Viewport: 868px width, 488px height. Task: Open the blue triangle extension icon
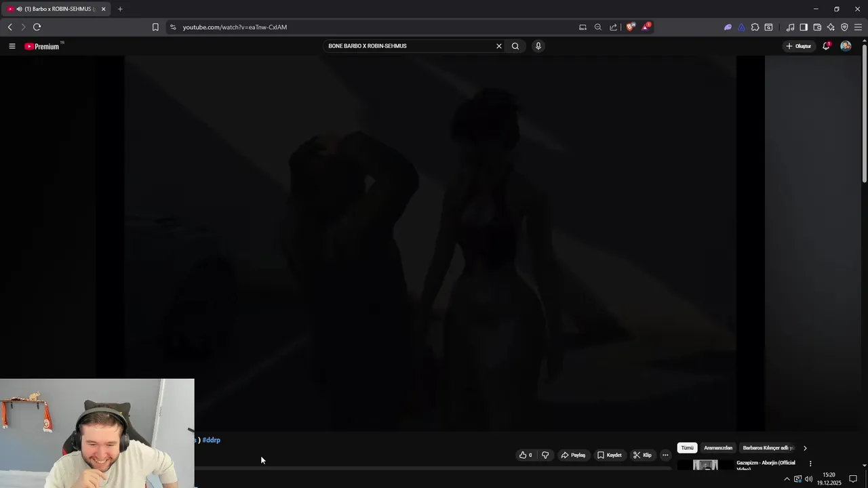pyautogui.click(x=741, y=27)
